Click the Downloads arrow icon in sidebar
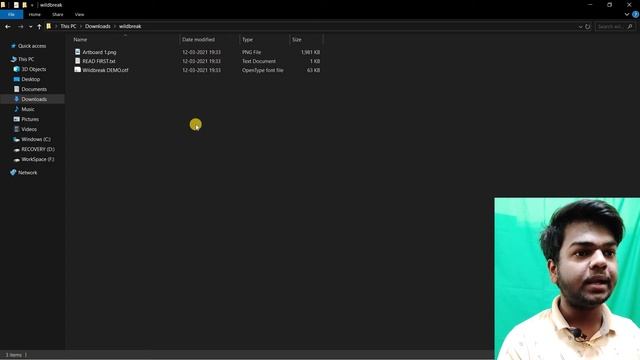Viewport: 640px width, 360px height. 17,99
